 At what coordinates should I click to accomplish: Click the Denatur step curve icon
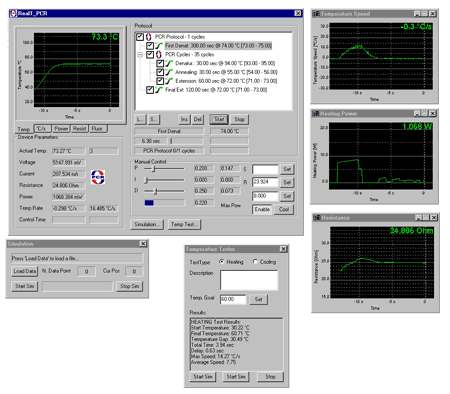pyautogui.click(x=169, y=63)
